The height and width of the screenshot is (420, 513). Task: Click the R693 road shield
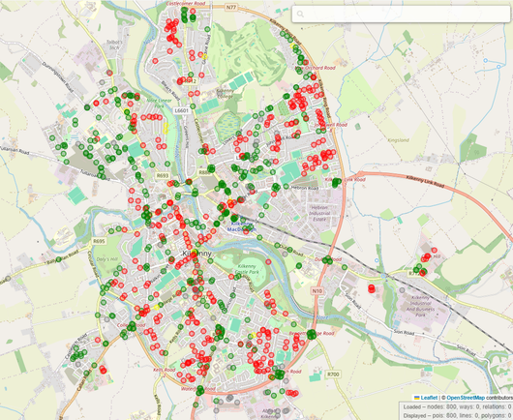click(163, 176)
